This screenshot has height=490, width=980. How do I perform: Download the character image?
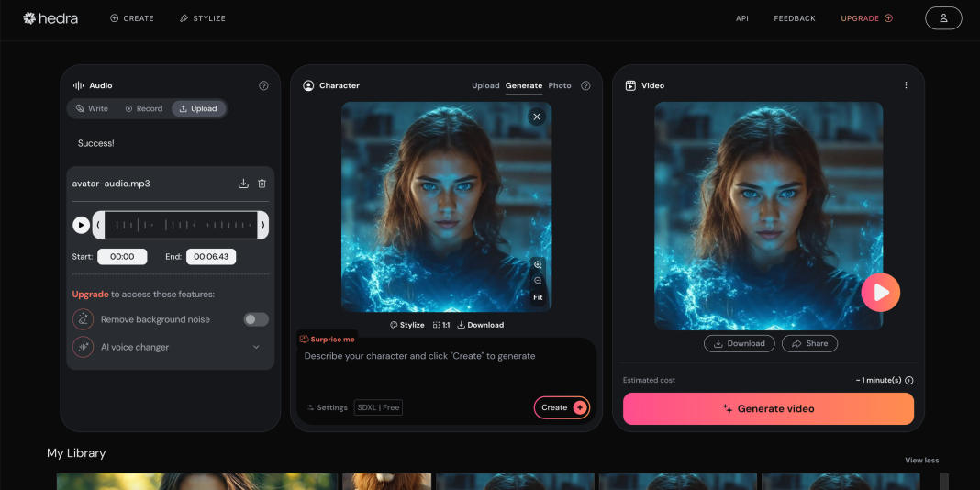pos(481,325)
